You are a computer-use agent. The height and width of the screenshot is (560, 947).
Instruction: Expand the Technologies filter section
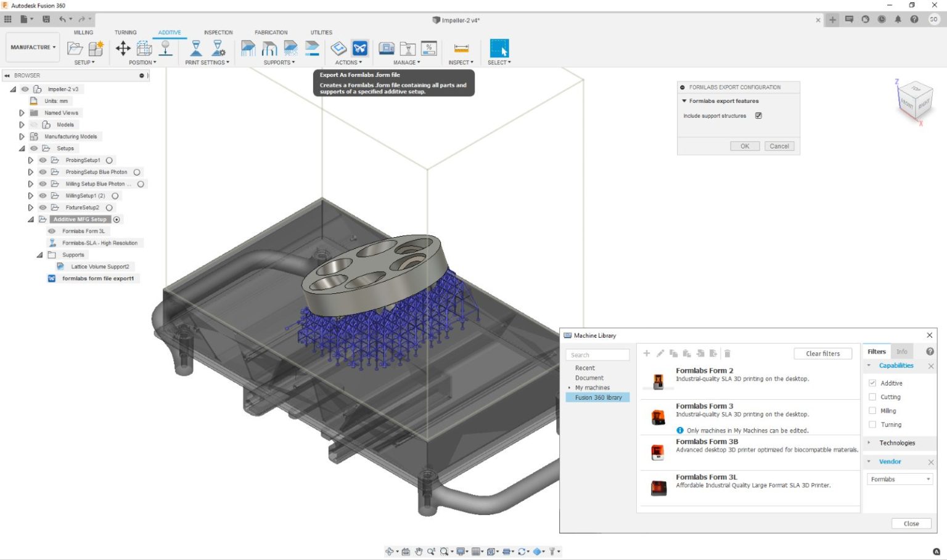tap(869, 442)
